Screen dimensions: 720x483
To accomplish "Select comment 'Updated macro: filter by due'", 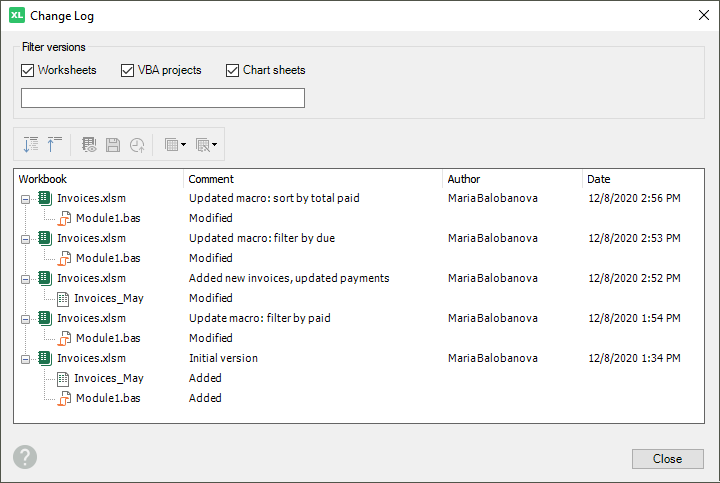I will 262,238.
